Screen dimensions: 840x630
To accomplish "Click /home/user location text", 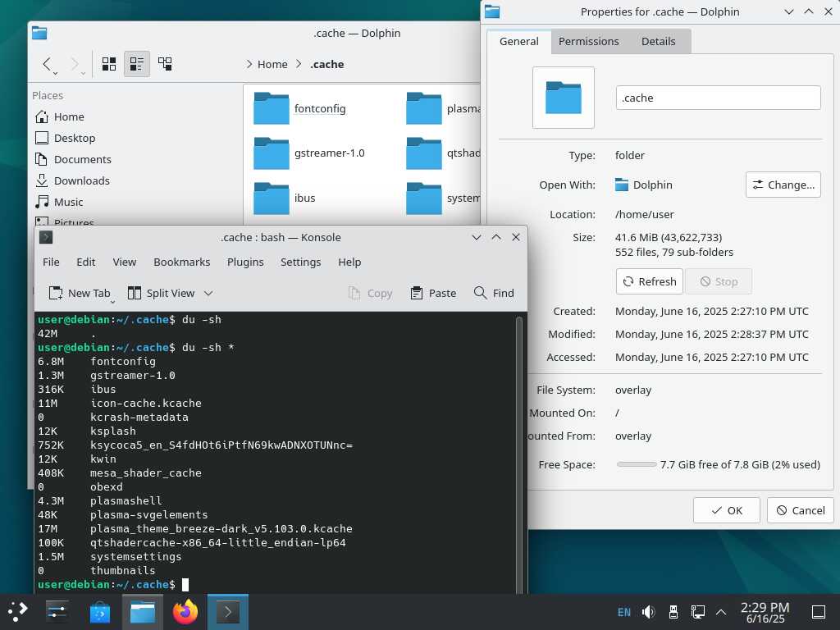I will point(645,214).
